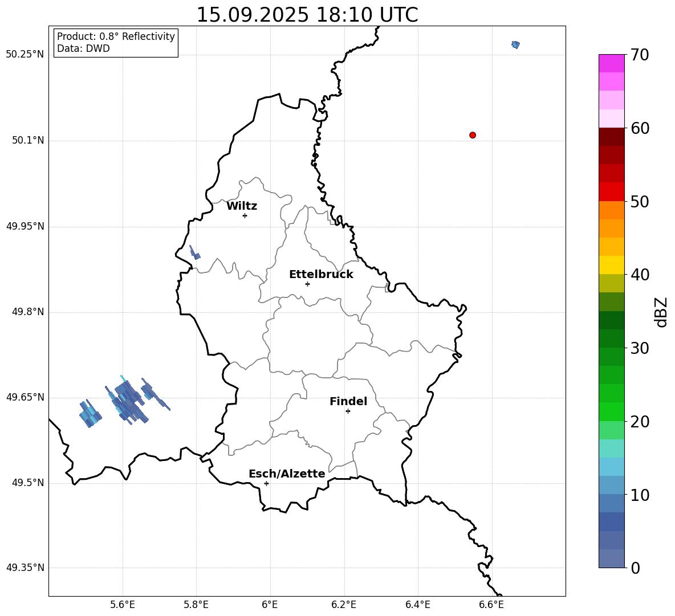Click the 49.8°N latitude label

(28, 312)
